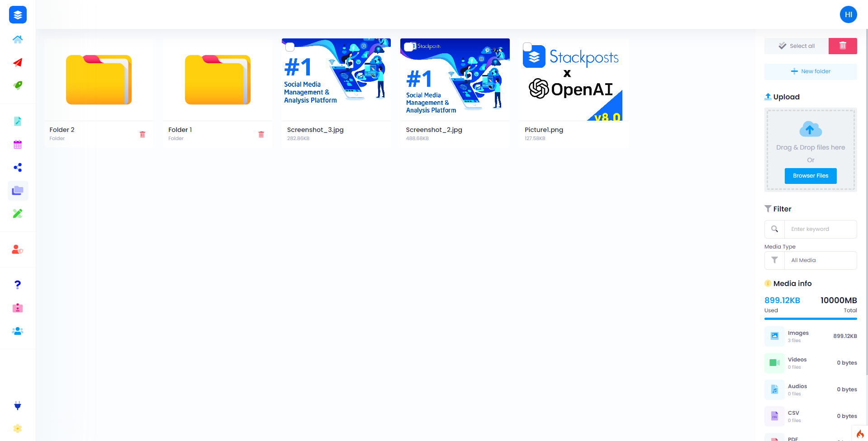Click the Images 3 files label
The width and height of the screenshot is (868, 441).
pos(798,336)
